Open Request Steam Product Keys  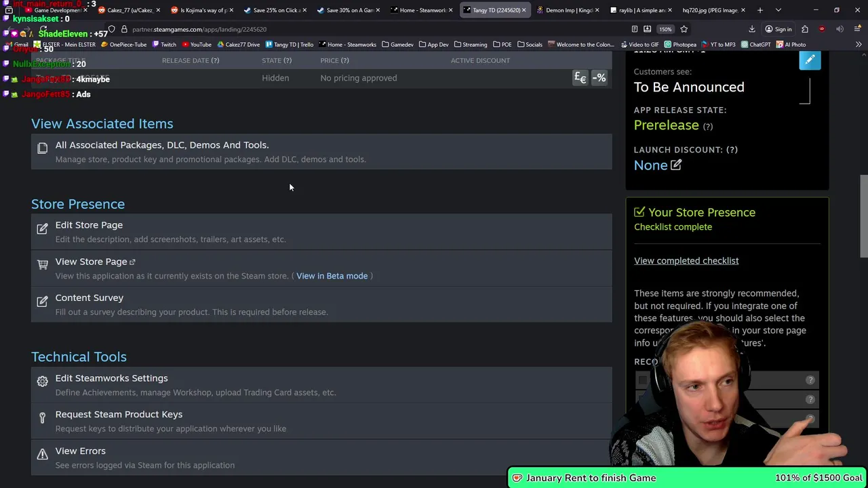click(x=119, y=414)
